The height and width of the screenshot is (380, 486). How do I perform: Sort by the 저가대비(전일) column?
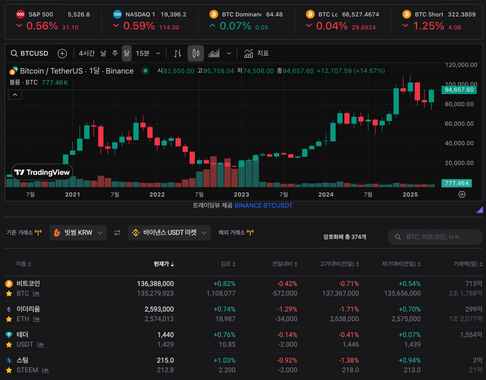(401, 264)
